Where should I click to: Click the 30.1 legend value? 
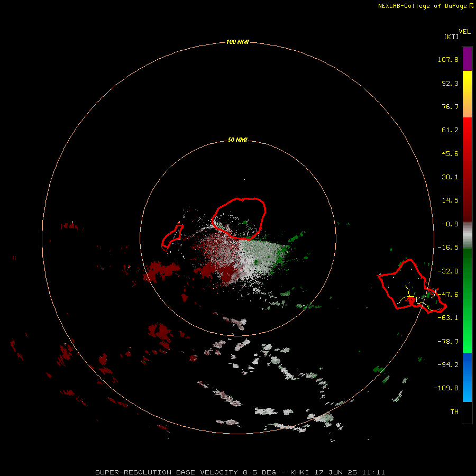click(x=450, y=177)
